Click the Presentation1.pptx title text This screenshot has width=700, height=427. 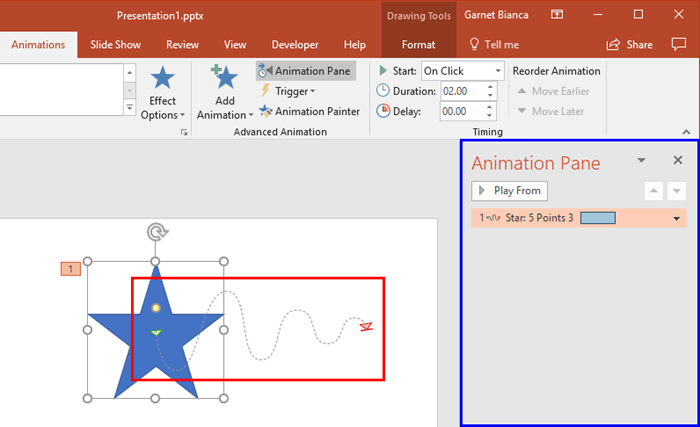(160, 16)
